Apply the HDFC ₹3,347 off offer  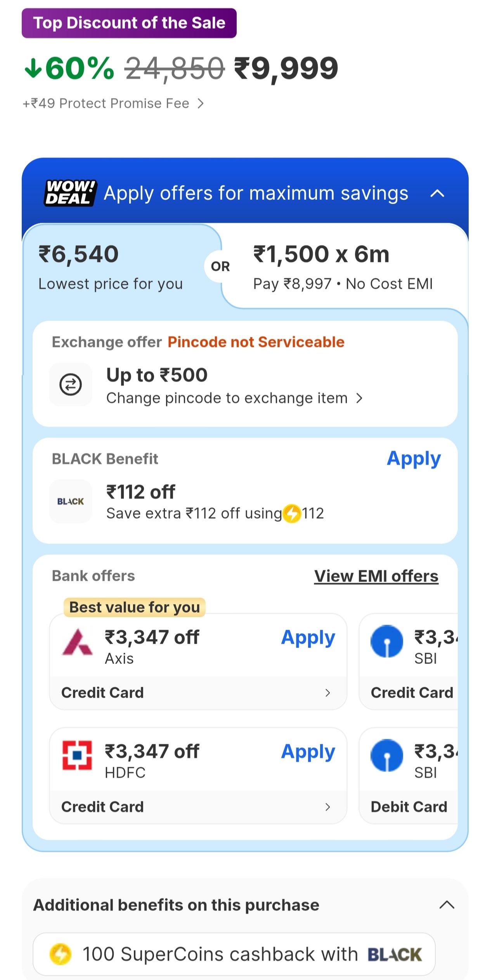tap(308, 752)
